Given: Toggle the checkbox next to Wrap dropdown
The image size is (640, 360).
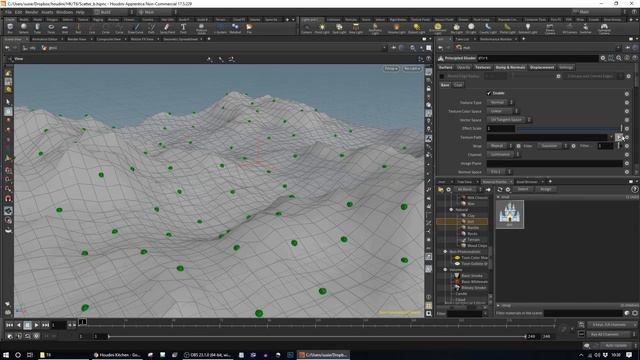Looking at the screenshot, I should tap(518, 146).
